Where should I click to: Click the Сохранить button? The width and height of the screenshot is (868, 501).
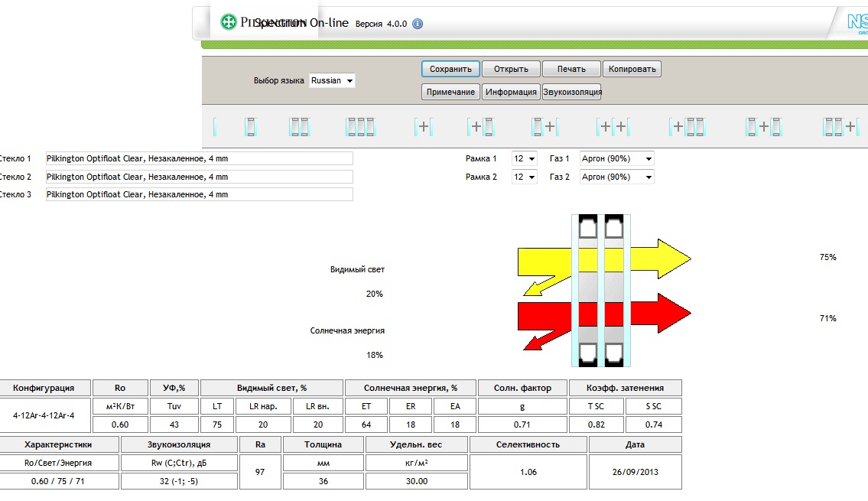(x=450, y=69)
